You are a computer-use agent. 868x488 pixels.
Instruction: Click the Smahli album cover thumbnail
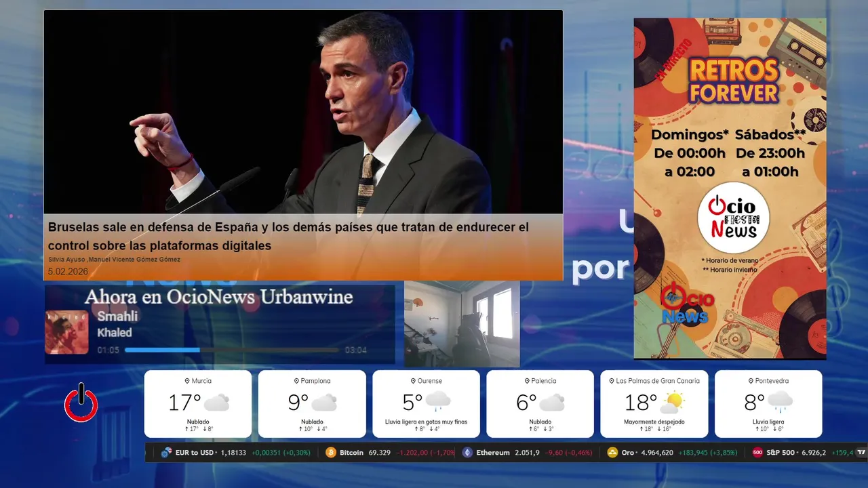tap(66, 332)
